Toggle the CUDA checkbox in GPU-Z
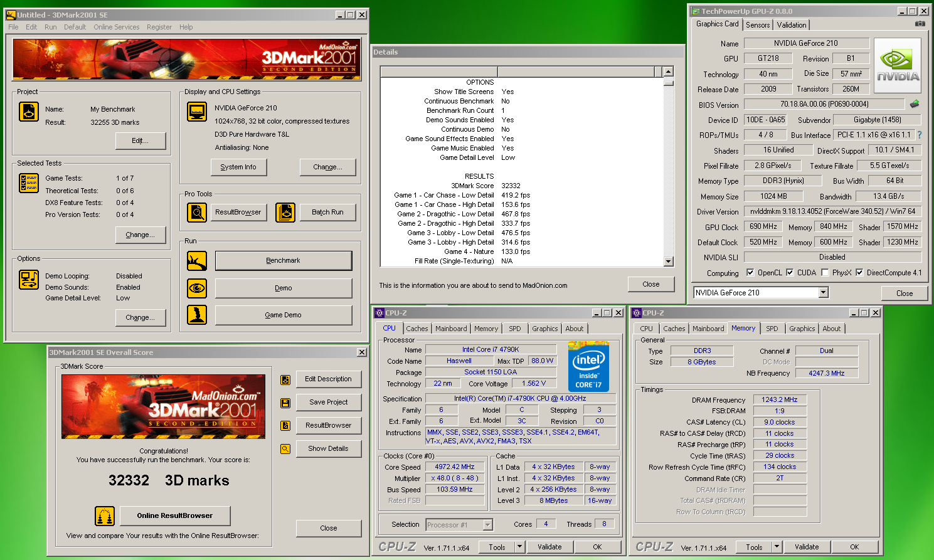934x560 pixels. [x=790, y=272]
